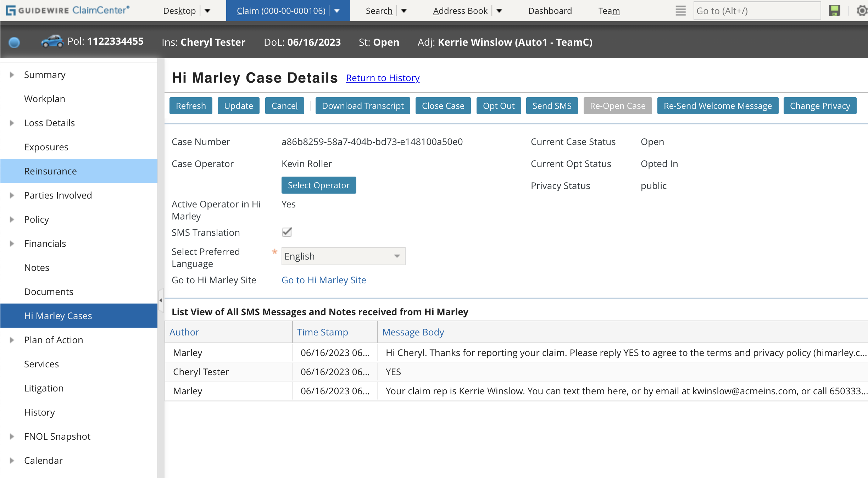
Task: Uncheck the SMS Translation checkbox
Action: 286,232
